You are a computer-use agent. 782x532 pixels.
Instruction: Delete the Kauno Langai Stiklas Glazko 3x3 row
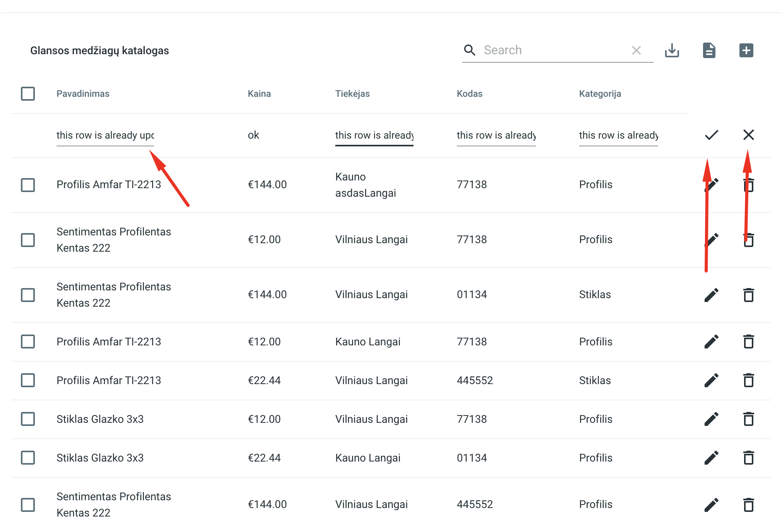(748, 458)
